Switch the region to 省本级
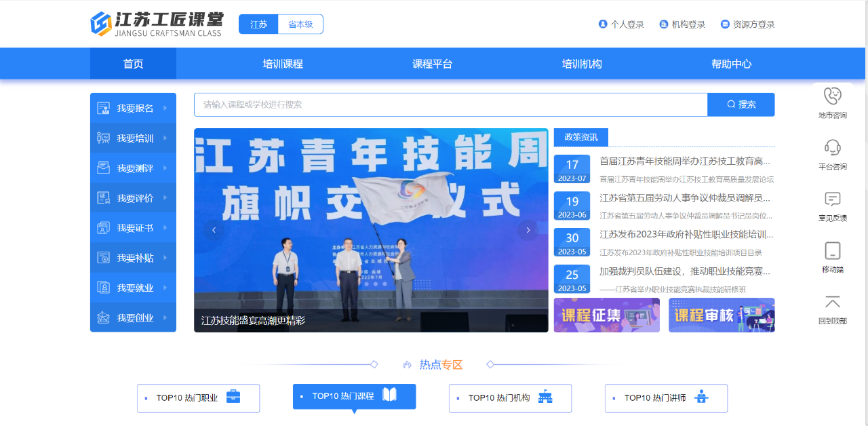The width and height of the screenshot is (868, 426). (x=301, y=24)
